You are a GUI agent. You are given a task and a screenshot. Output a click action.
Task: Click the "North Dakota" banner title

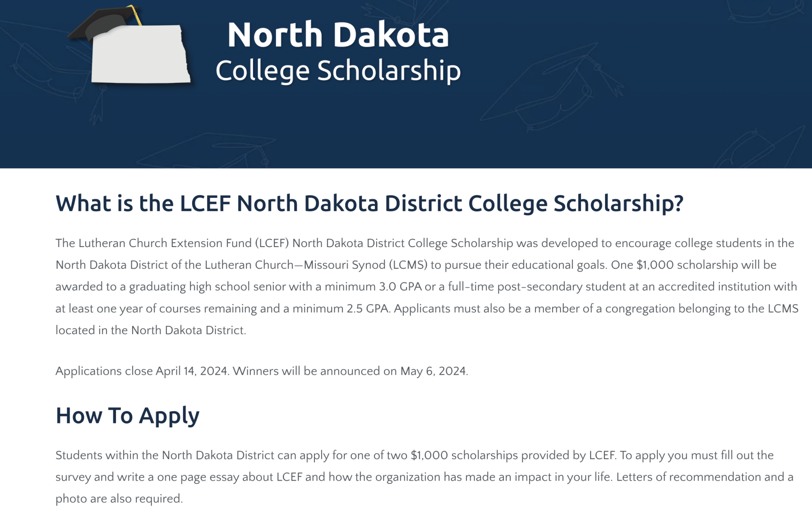pyautogui.click(x=338, y=35)
